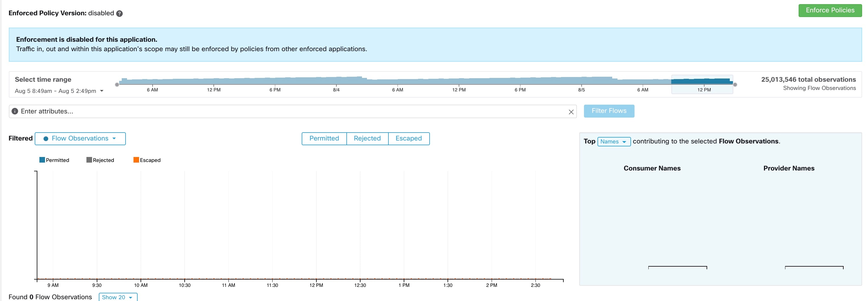Click the Filter Flows button
Image resolution: width=868 pixels, height=301 pixels.
pos(609,111)
